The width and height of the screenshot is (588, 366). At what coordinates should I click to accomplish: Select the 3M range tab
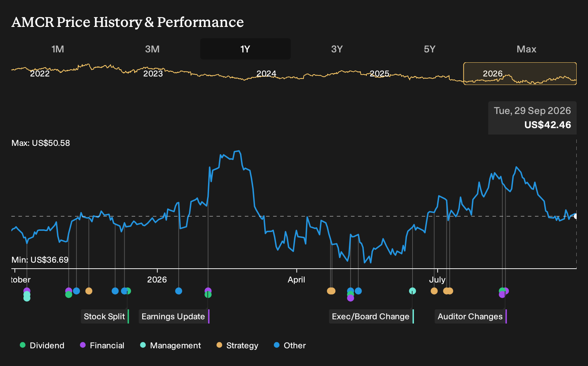coord(152,49)
